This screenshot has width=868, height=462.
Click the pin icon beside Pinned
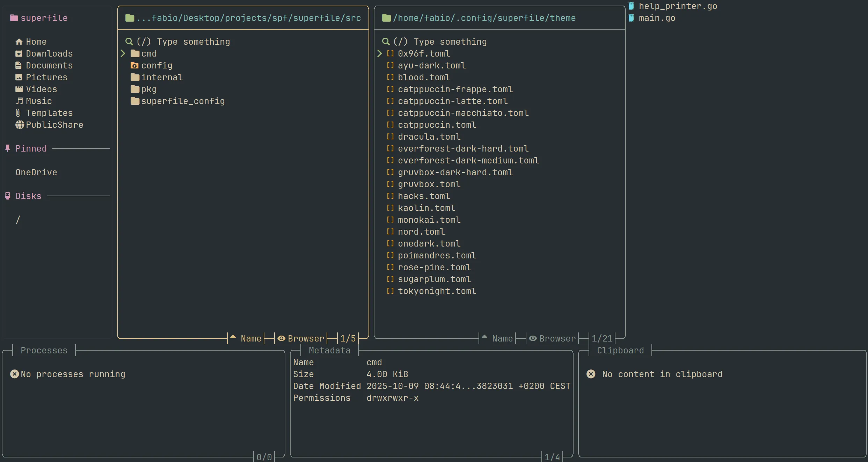[x=7, y=148]
